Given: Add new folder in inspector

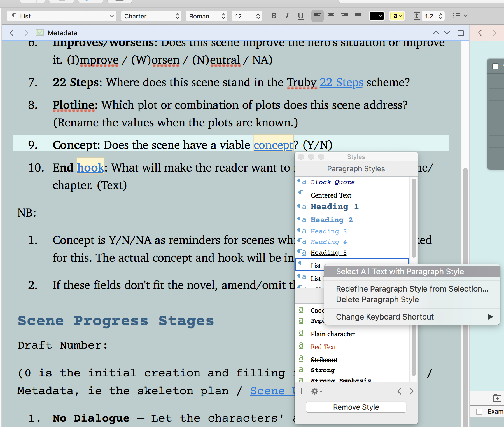Looking at the screenshot, I should 497,398.
